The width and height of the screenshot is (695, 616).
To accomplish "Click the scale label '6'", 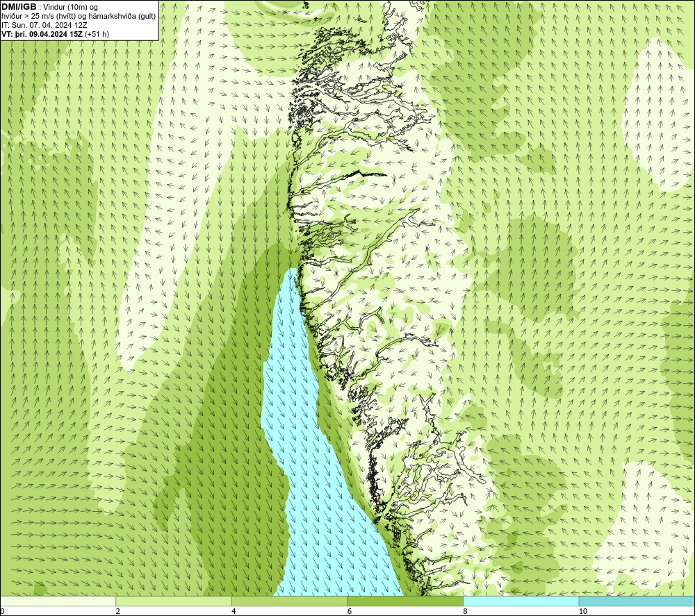I will [350, 611].
